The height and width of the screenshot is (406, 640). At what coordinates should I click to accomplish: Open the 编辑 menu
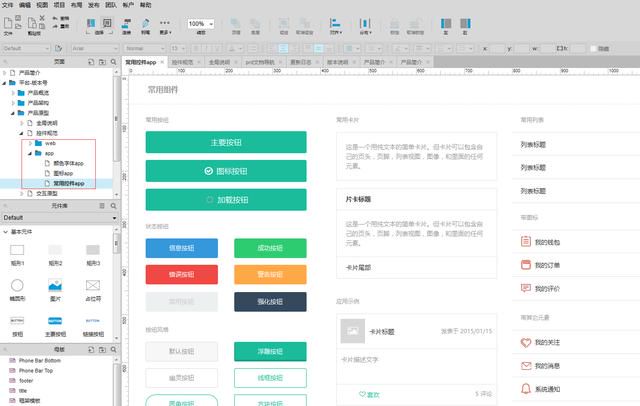(25, 5)
